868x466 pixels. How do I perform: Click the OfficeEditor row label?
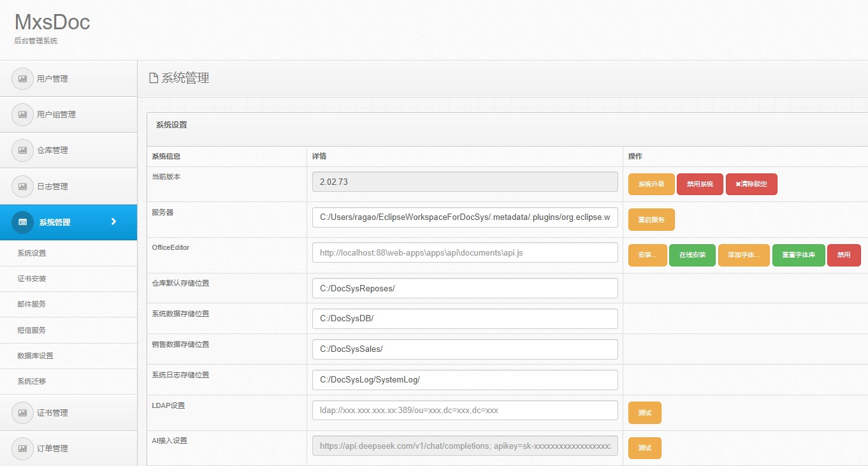tap(170, 247)
